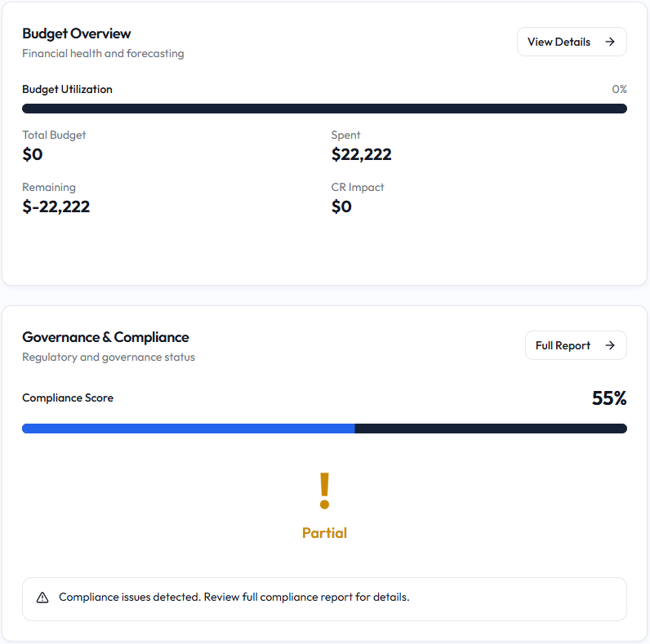The height and width of the screenshot is (644, 650).
Task: Click the CR Impact $0 value
Action: click(x=341, y=207)
